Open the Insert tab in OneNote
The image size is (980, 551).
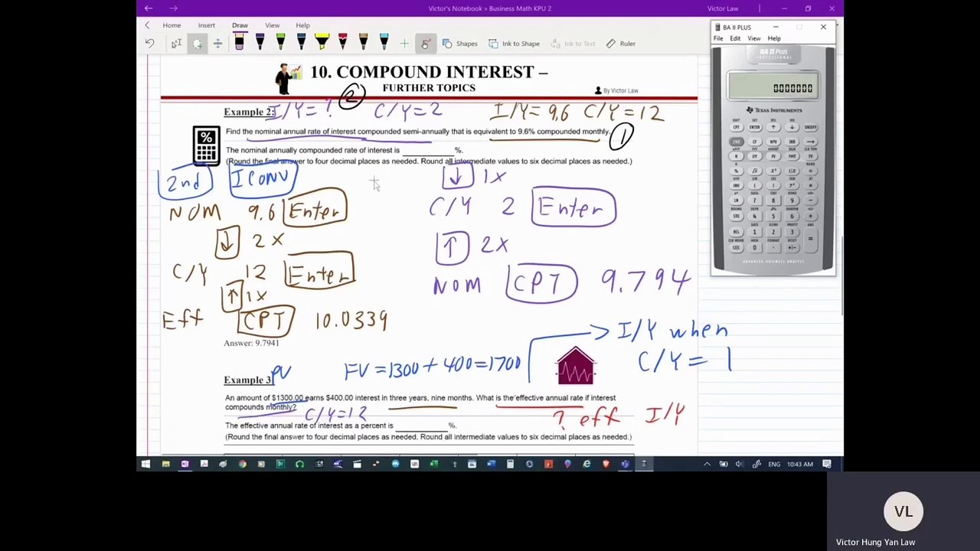(207, 25)
